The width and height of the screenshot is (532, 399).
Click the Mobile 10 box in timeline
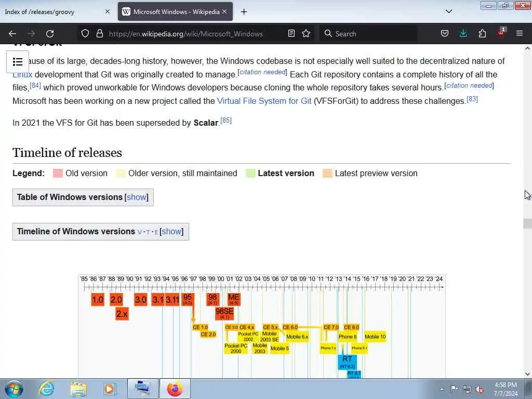click(x=375, y=337)
